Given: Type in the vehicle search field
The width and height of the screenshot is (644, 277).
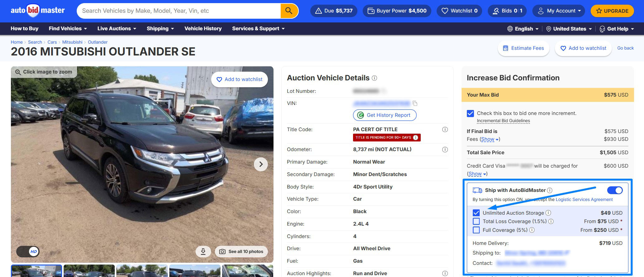Looking at the screenshot, I should [x=178, y=11].
